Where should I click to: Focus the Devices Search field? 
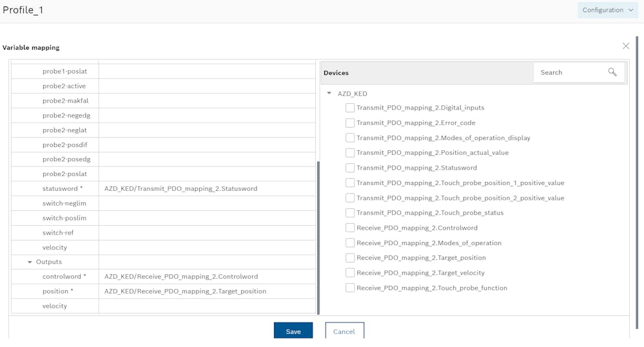point(573,72)
